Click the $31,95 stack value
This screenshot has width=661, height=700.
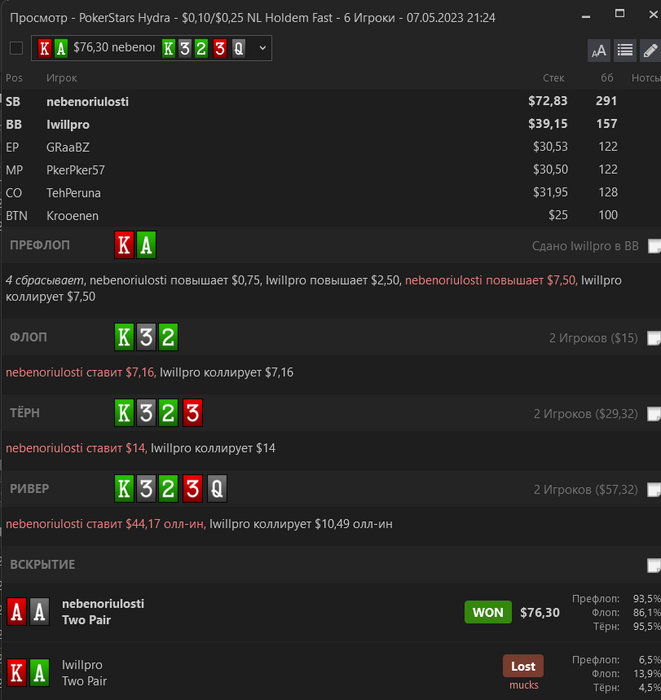550,192
